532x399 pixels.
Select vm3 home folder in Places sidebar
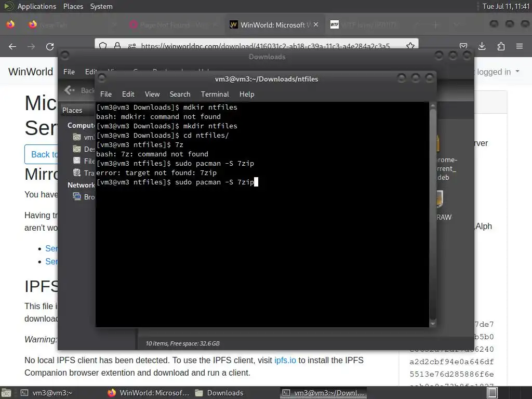[x=77, y=137]
